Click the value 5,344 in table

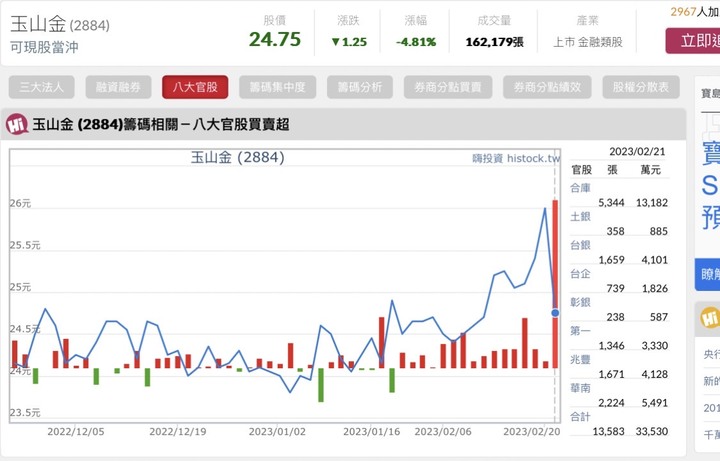coord(611,202)
